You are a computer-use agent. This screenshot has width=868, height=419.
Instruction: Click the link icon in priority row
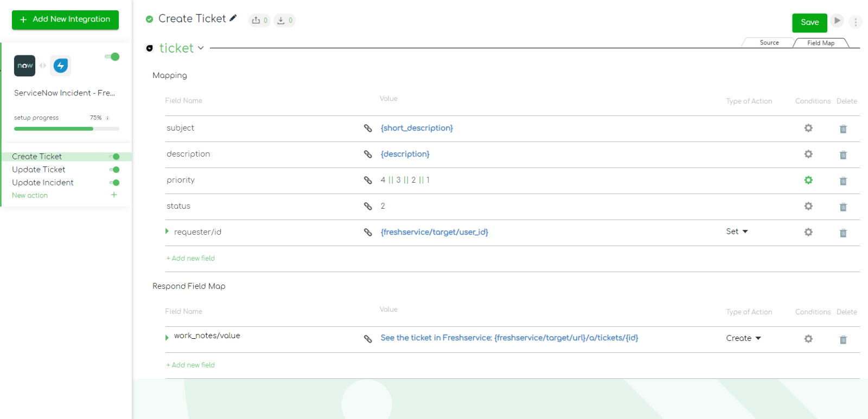pos(368,181)
